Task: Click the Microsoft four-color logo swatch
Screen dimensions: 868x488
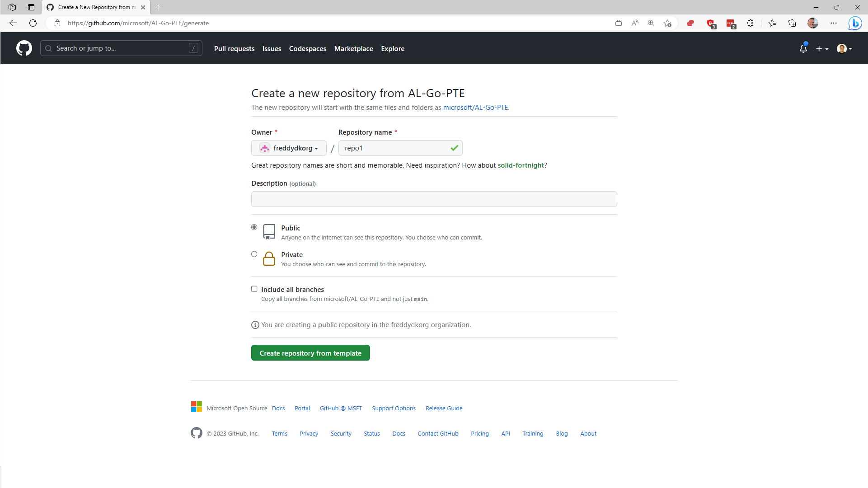Action: (197, 406)
